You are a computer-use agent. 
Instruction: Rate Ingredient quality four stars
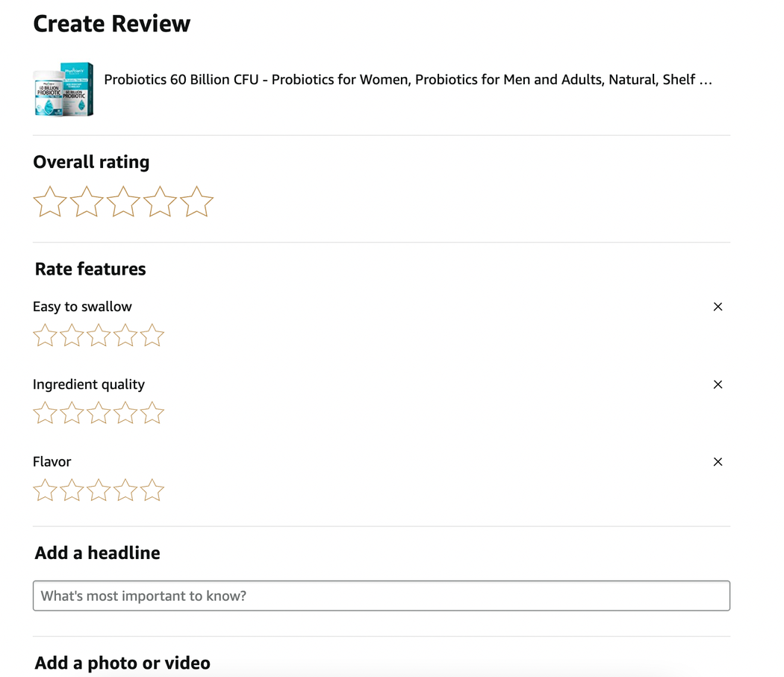(125, 414)
